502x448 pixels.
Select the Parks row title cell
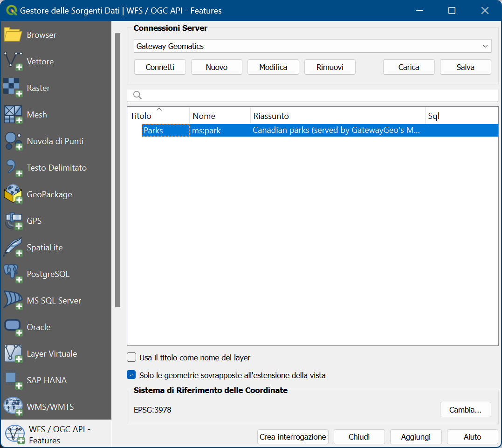pos(166,131)
